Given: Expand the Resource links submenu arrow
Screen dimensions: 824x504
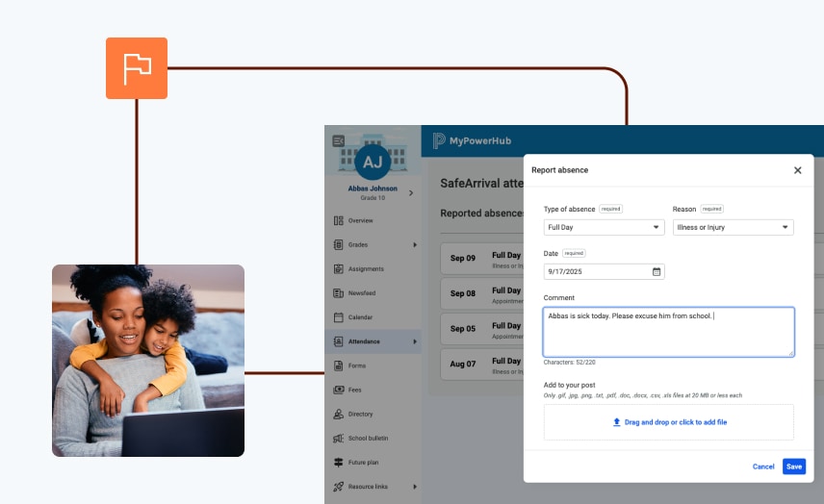Looking at the screenshot, I should pos(415,486).
